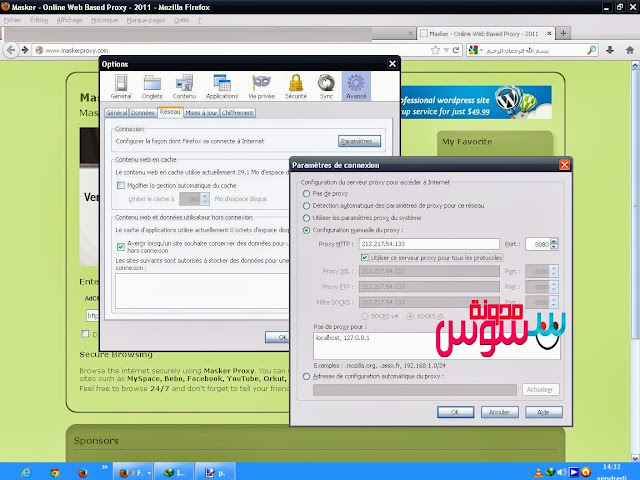Click the HTTP proxy address field
Screen dimensions: 640x480
(429, 244)
